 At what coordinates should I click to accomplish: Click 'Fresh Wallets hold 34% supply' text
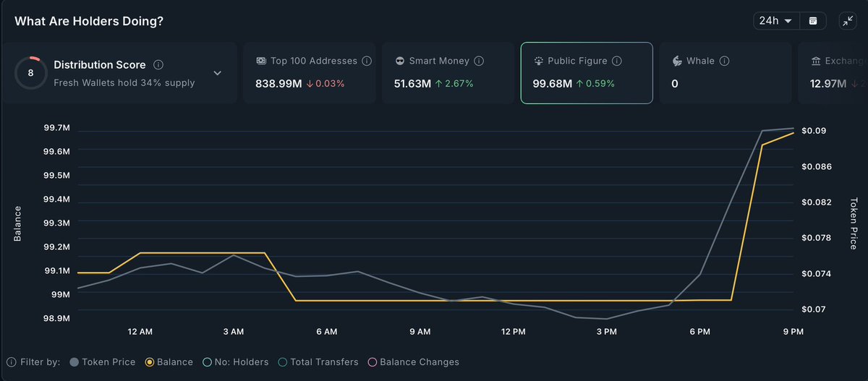(124, 82)
